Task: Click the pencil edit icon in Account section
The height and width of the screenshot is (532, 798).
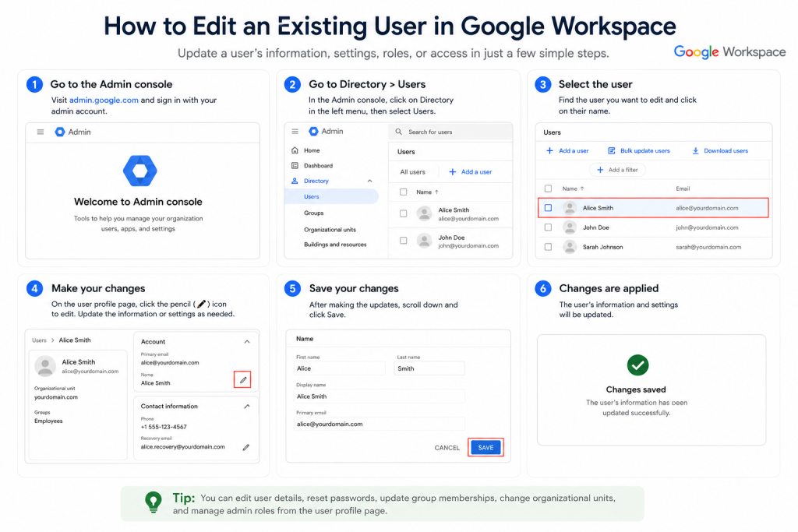Action: (243, 380)
